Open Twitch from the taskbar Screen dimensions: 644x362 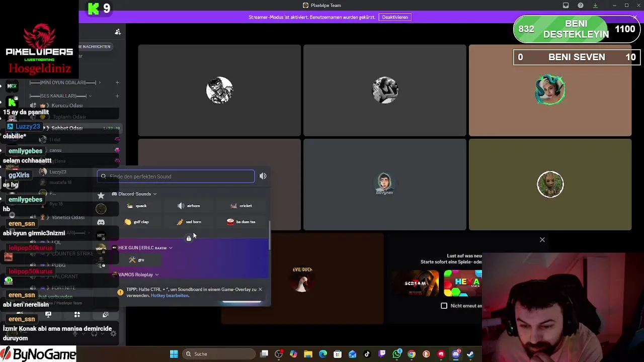click(x=382, y=354)
